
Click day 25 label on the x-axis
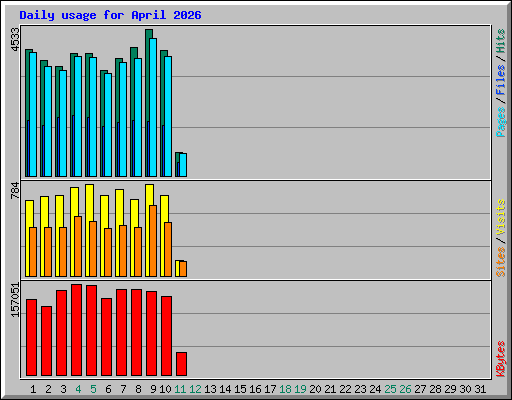tap(390, 389)
